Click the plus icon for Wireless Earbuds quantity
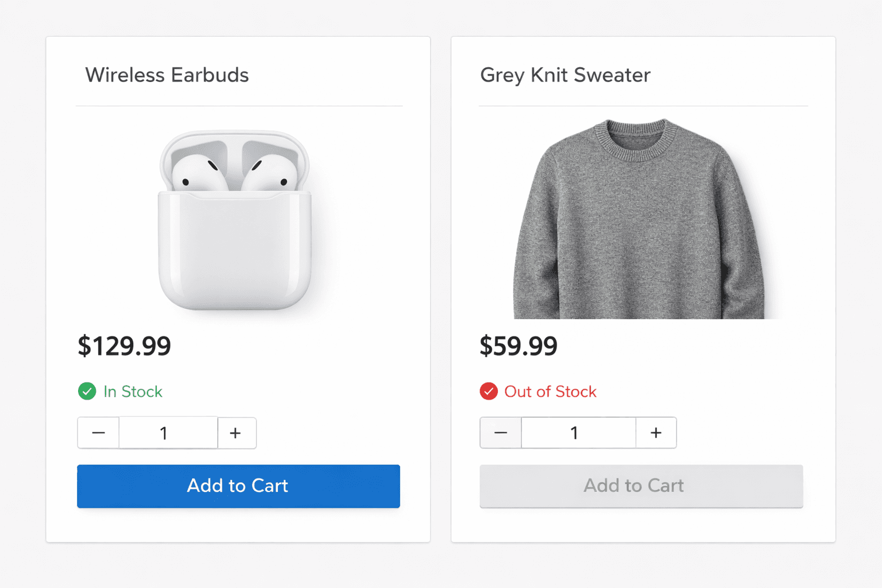This screenshot has width=882, height=588. coord(237,432)
